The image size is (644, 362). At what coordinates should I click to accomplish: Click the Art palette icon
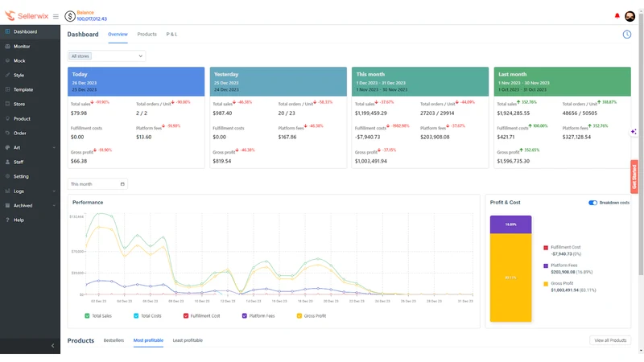pos(7,147)
